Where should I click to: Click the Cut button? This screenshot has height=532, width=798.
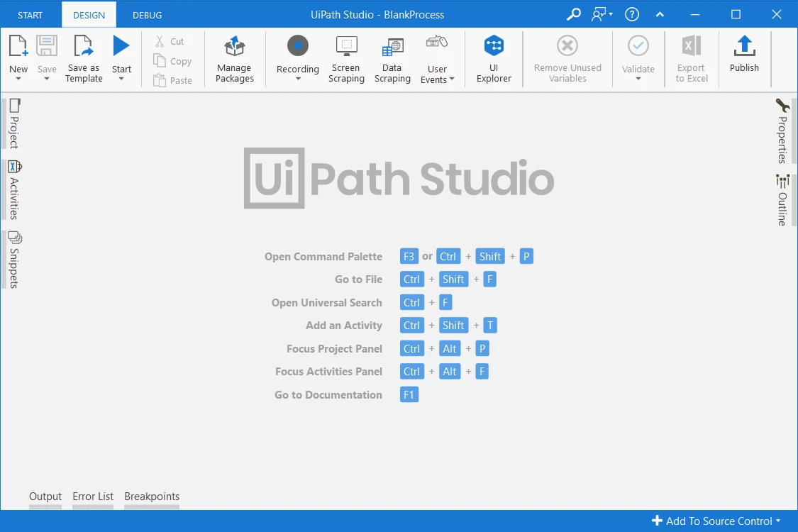pos(170,41)
